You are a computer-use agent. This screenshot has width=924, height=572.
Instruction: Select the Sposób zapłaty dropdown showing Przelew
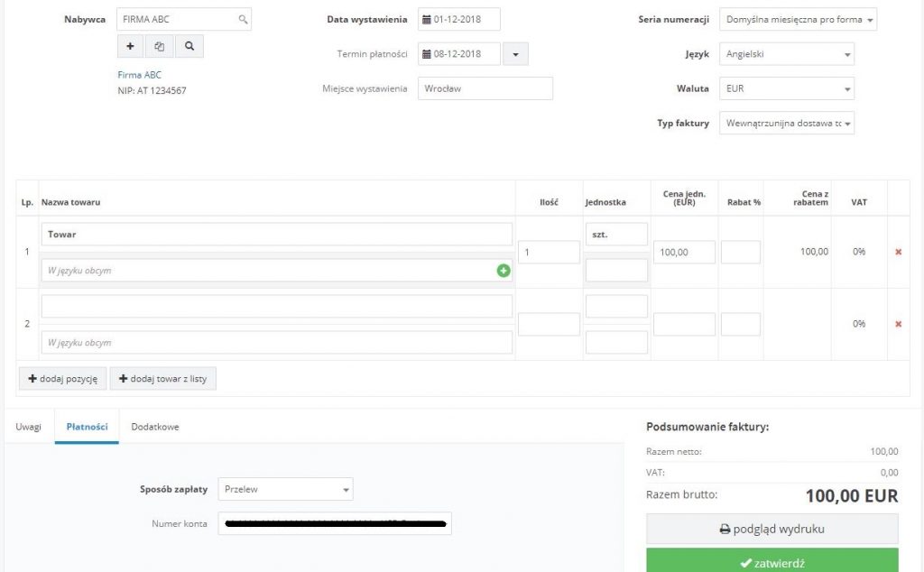[285, 489]
